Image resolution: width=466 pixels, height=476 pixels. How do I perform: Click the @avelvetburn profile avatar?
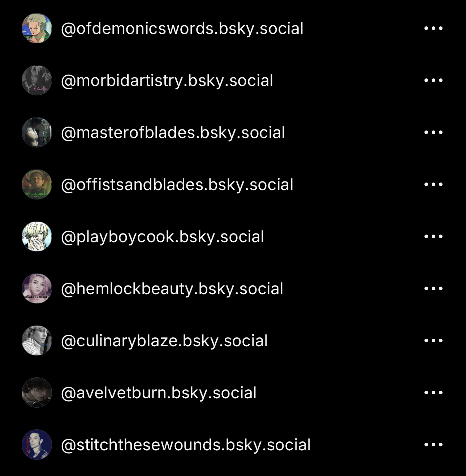(x=37, y=393)
